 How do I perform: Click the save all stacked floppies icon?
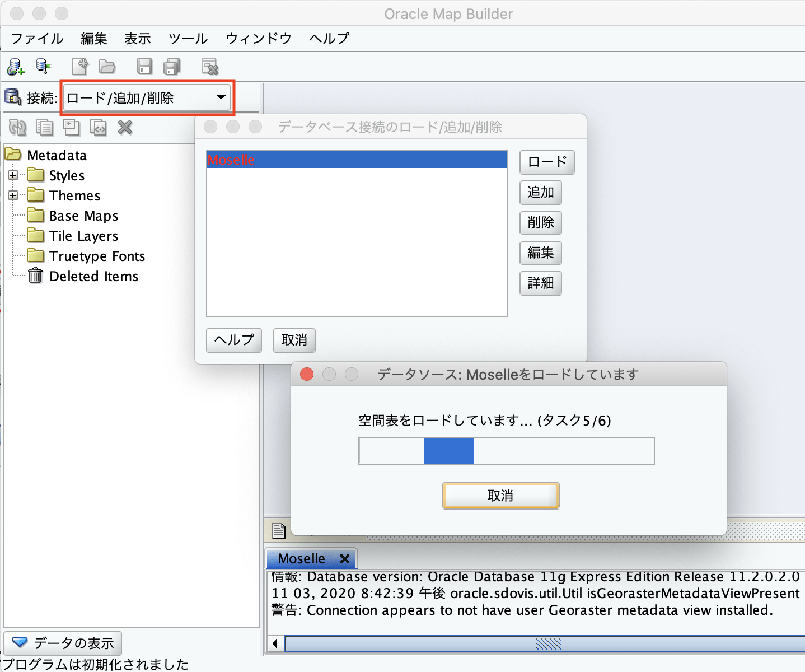[x=172, y=67]
